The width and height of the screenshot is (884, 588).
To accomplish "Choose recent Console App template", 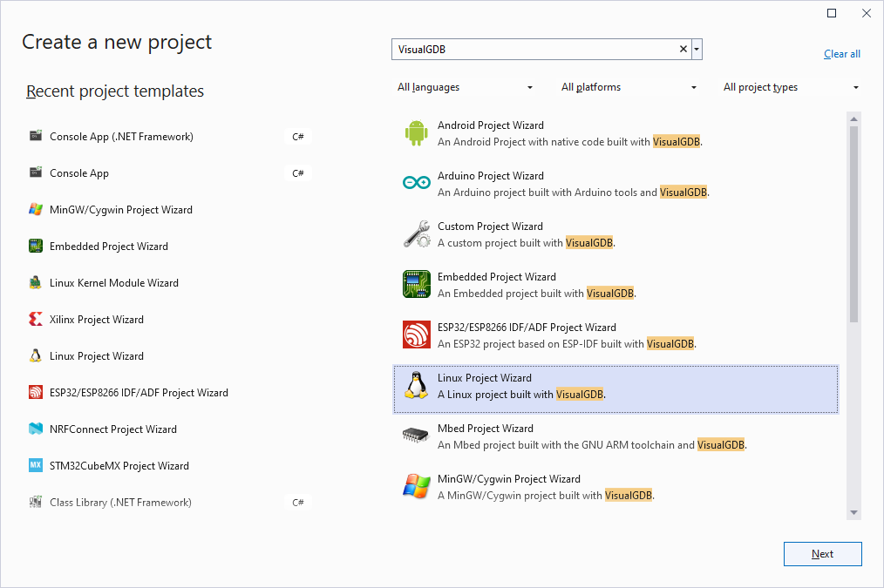I will [x=169, y=172].
